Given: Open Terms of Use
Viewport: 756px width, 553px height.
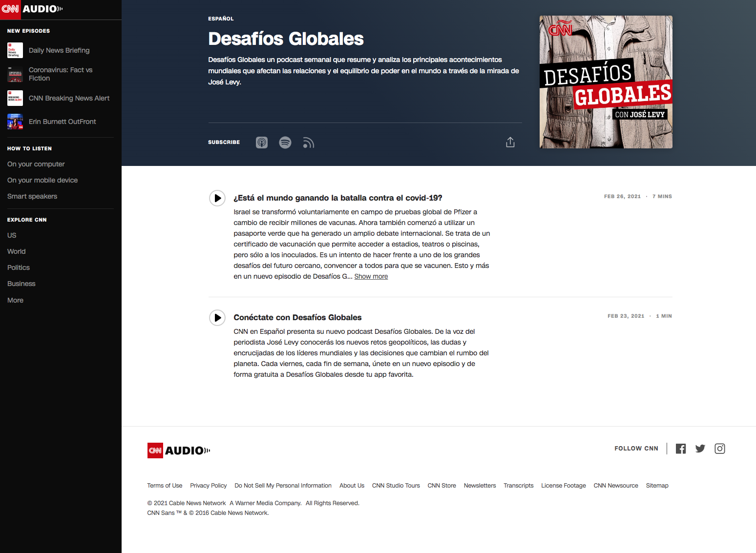Looking at the screenshot, I should coord(165,486).
